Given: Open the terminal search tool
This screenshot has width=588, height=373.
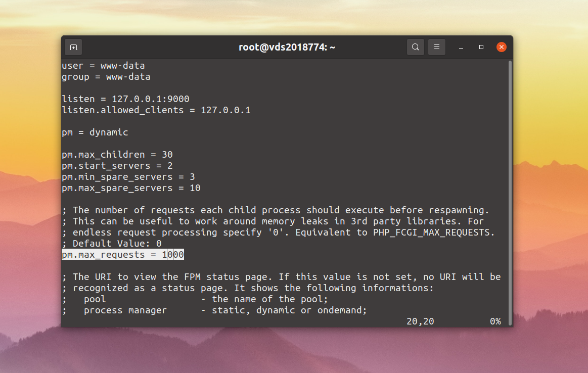Looking at the screenshot, I should click(416, 47).
